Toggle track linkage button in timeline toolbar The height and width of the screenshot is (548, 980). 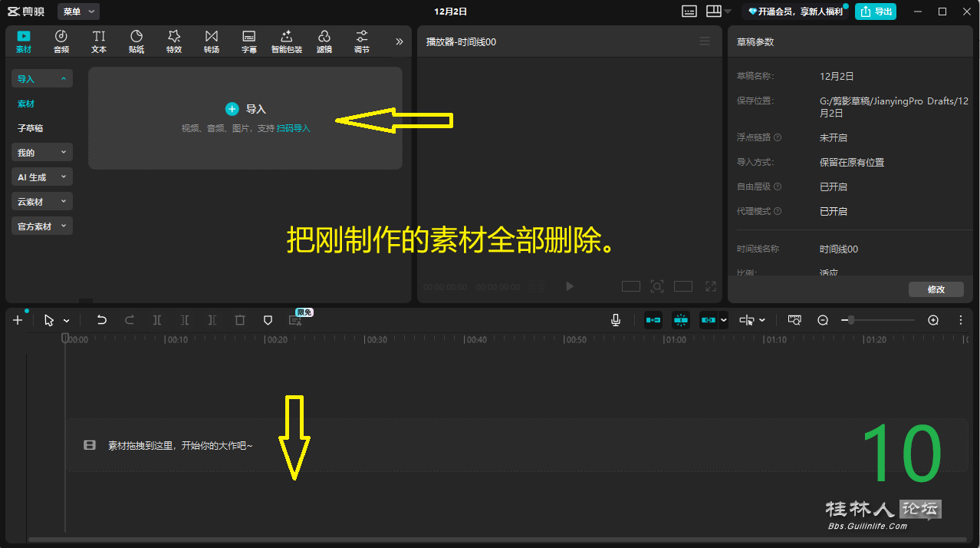coord(708,320)
